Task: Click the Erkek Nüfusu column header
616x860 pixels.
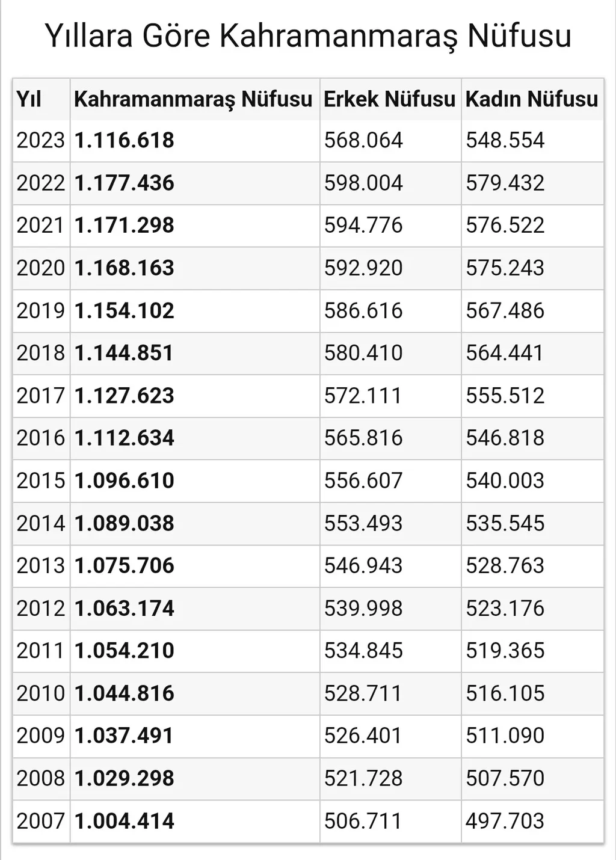Action: coord(389,99)
